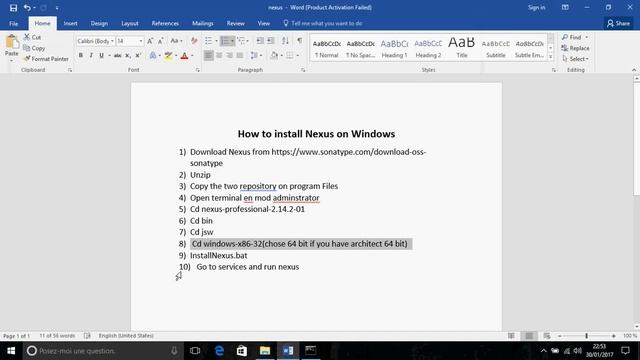Click the Share button
Viewport: 640px width, 360px height.
[618, 24]
